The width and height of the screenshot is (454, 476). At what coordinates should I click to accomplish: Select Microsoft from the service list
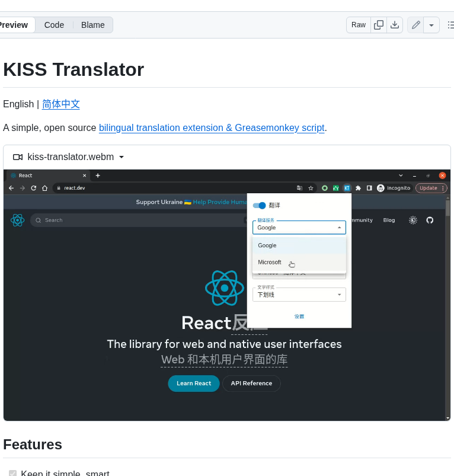(299, 262)
